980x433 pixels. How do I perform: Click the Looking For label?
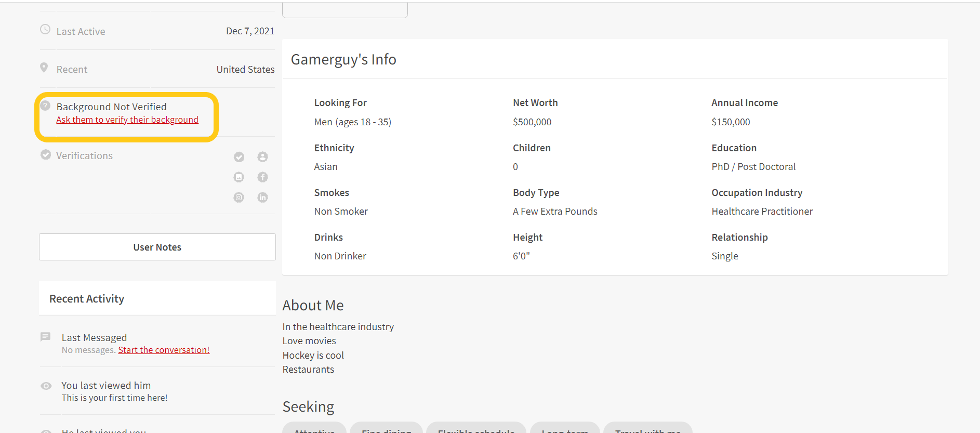(340, 102)
